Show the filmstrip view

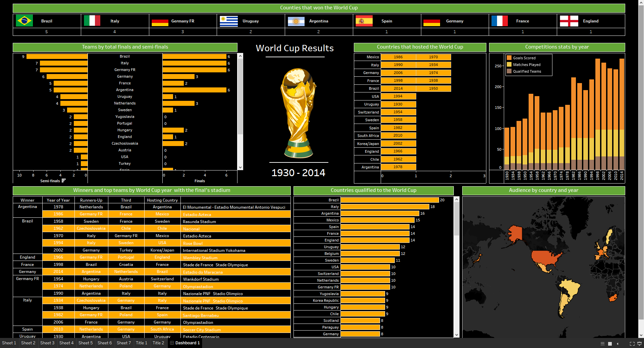coord(602,344)
